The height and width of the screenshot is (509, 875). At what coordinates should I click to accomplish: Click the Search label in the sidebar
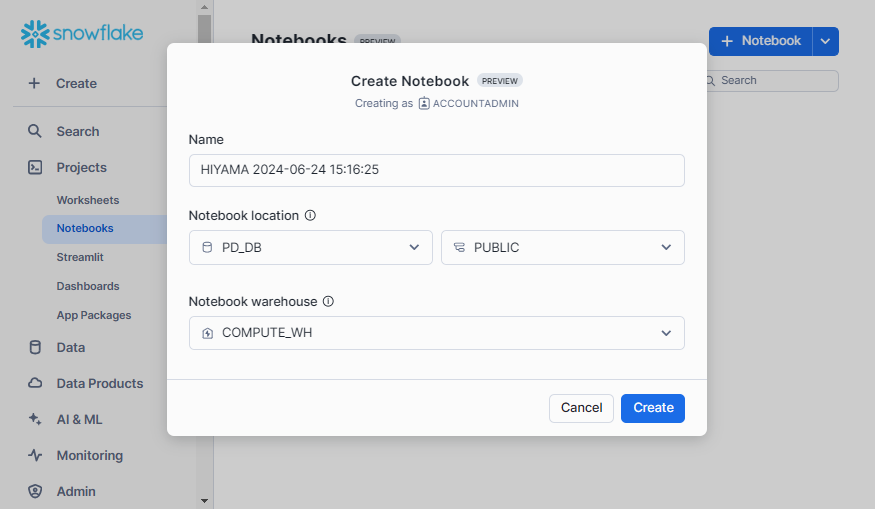pyautogui.click(x=78, y=132)
